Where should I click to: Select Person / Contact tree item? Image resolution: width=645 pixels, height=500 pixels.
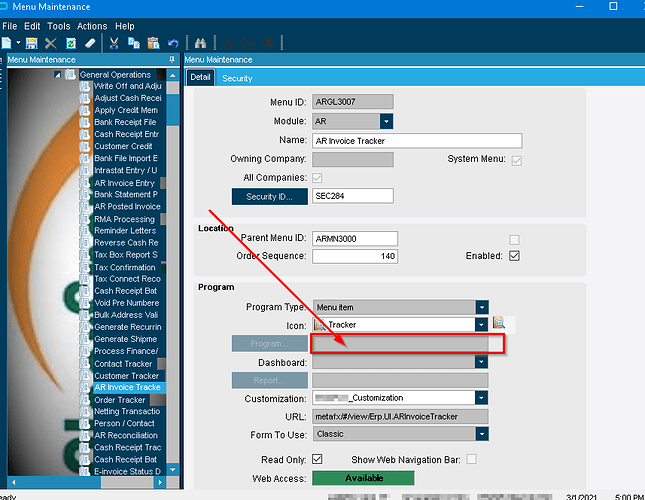click(x=124, y=424)
